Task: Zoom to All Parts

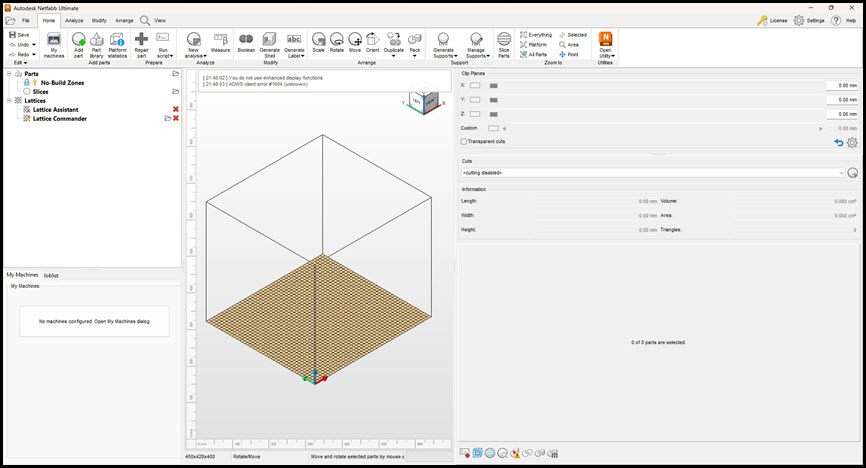Action: coord(534,55)
